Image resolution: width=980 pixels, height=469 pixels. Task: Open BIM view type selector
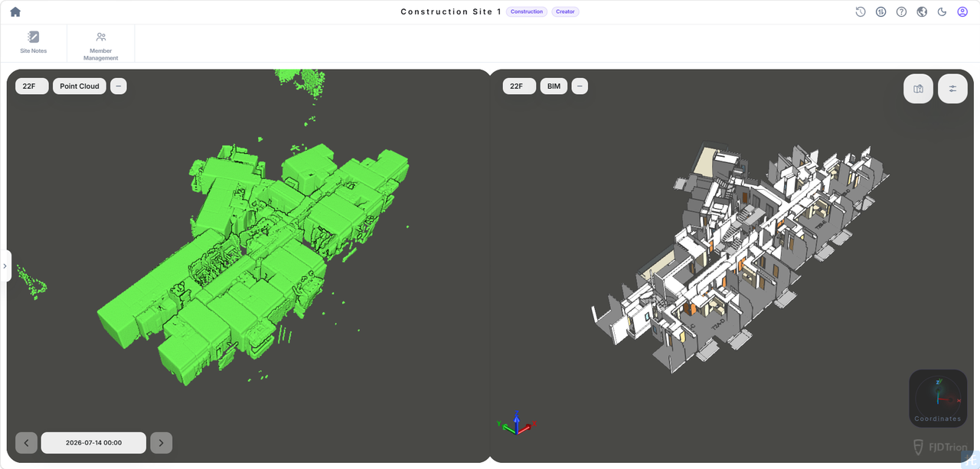click(x=554, y=86)
